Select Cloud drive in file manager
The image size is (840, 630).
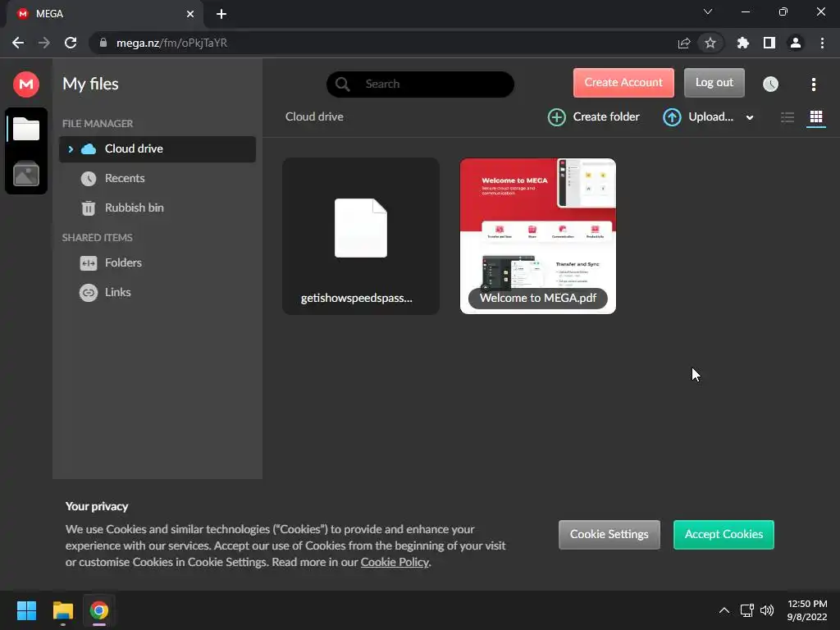point(157,149)
